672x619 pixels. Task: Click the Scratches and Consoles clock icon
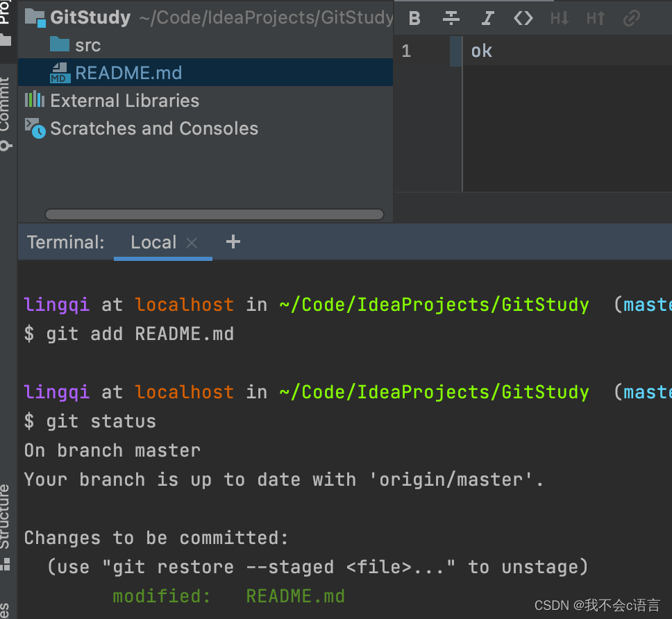point(35,128)
